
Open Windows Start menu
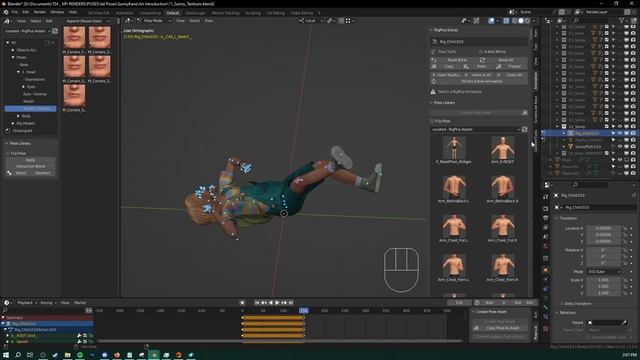click(x=6, y=355)
